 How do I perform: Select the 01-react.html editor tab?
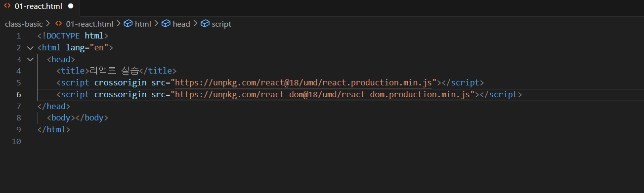click(x=39, y=6)
